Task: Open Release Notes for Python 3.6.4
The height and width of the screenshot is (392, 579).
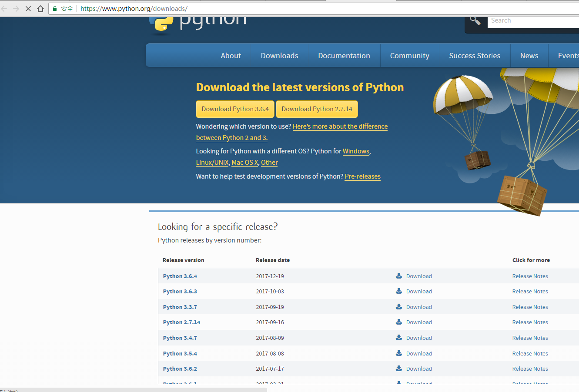Action: point(530,276)
